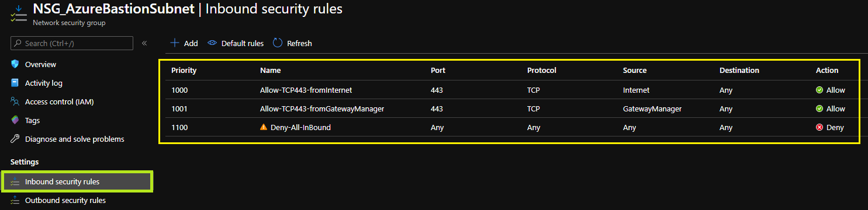Click the Diagnose and solve problems wrench icon
Screen dimensions: 868x210
(15, 139)
